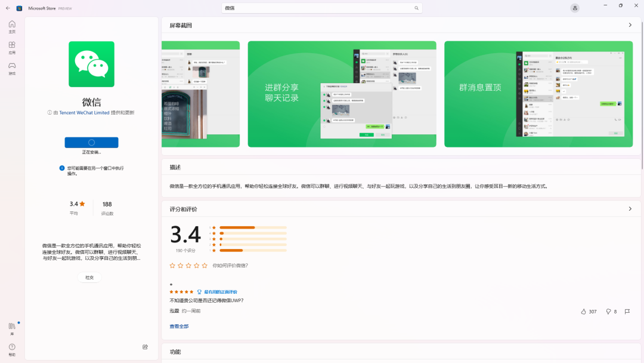Click the 社交 category tag
Screen dimensions: 644x363
(89, 277)
